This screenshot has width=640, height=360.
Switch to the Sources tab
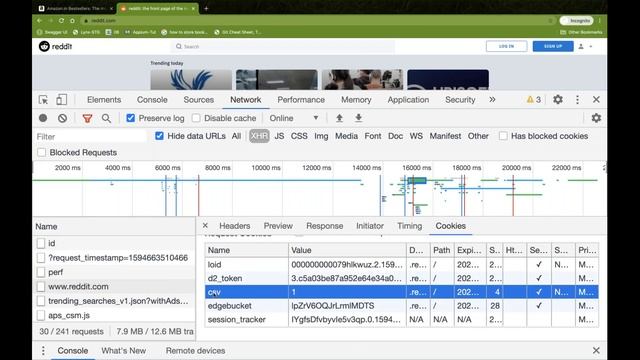pos(198,100)
